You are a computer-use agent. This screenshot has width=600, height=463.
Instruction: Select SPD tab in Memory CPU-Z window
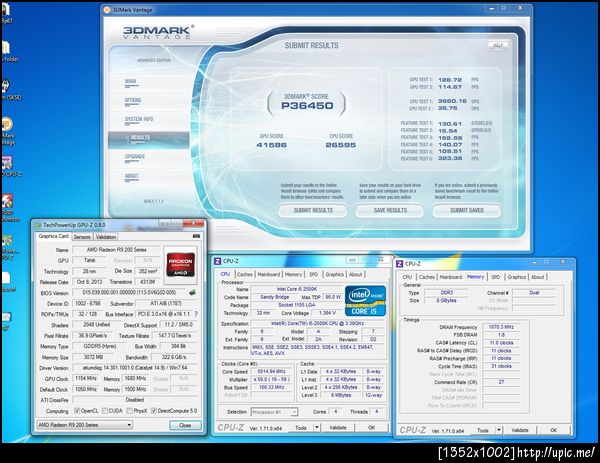496,277
